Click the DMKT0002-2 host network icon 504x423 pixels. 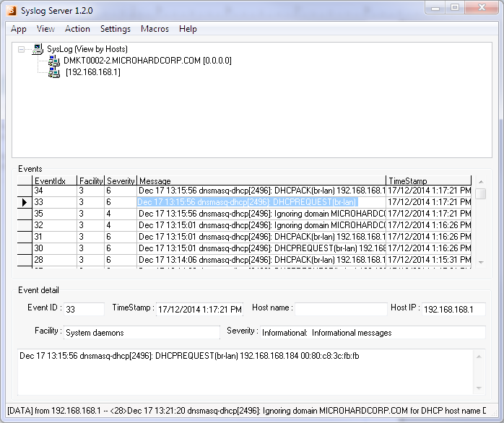tap(54, 61)
